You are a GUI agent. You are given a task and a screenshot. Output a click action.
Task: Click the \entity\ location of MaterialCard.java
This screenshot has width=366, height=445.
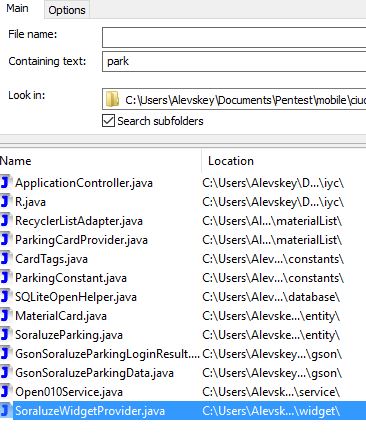[271, 316]
